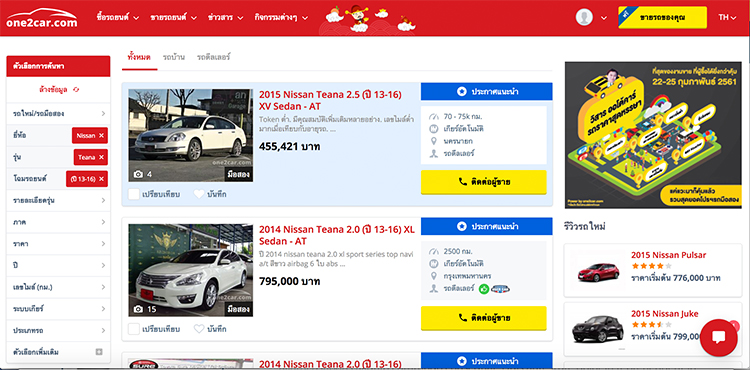Remove the Nissan brand filter
Screen dimensions: 750x370
click(x=101, y=136)
